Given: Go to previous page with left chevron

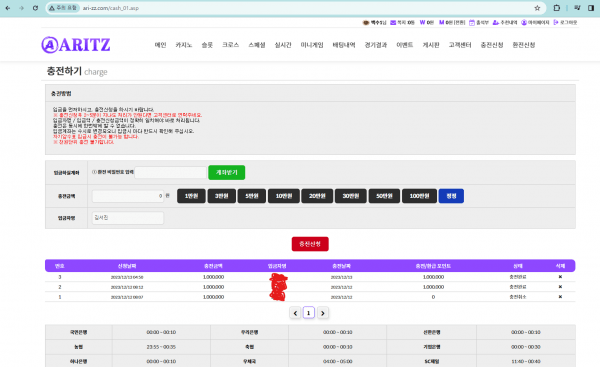Looking at the screenshot, I should click(295, 313).
